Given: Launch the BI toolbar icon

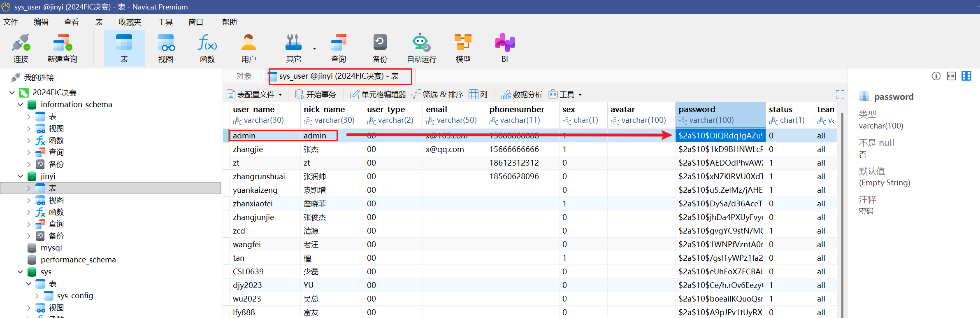Looking at the screenshot, I should click(x=505, y=48).
